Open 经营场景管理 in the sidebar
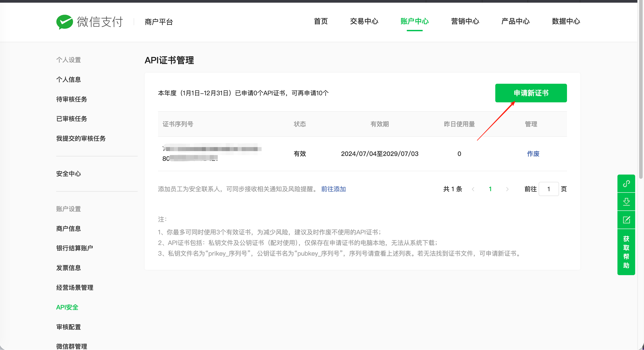The height and width of the screenshot is (350, 644). pyautogui.click(x=75, y=288)
